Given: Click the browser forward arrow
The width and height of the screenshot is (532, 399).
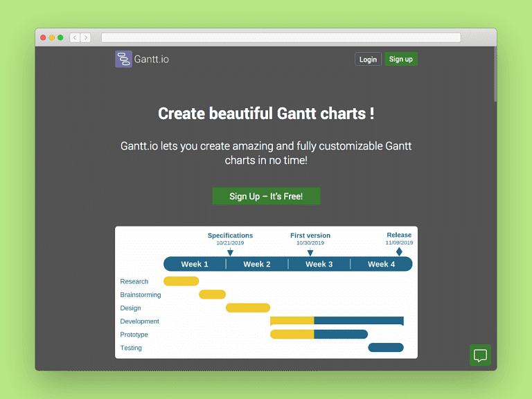Looking at the screenshot, I should (x=86, y=37).
